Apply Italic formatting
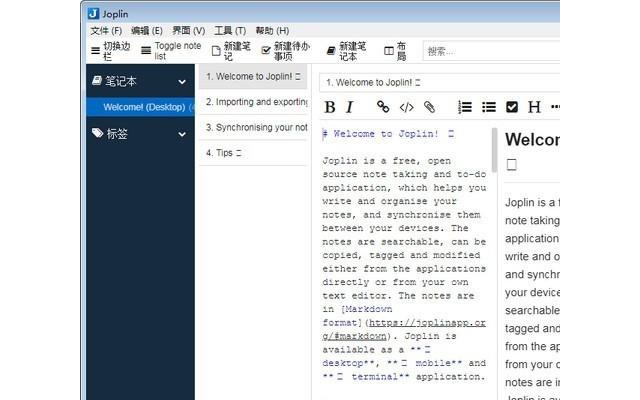640x400 pixels. pyautogui.click(x=349, y=107)
